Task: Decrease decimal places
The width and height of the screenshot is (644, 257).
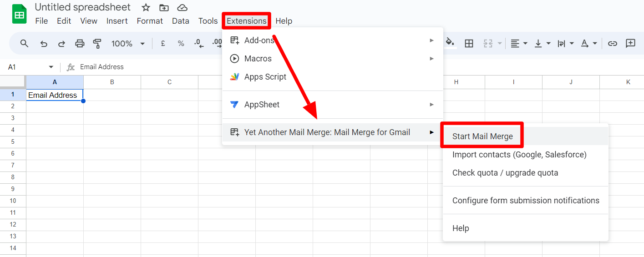Action: (x=199, y=43)
